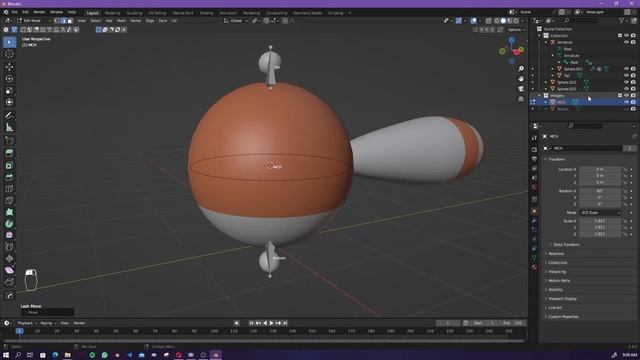Open Windows Start menu on taskbar
The image size is (640, 360).
pos(6,355)
